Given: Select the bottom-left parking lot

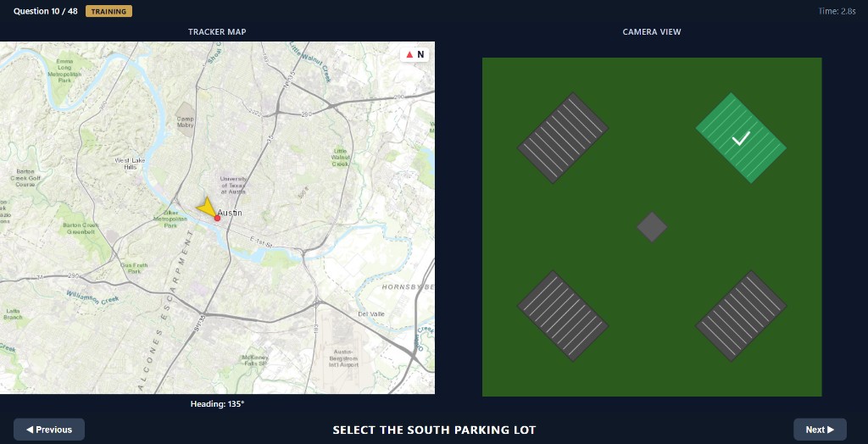Looking at the screenshot, I should coord(563,316).
